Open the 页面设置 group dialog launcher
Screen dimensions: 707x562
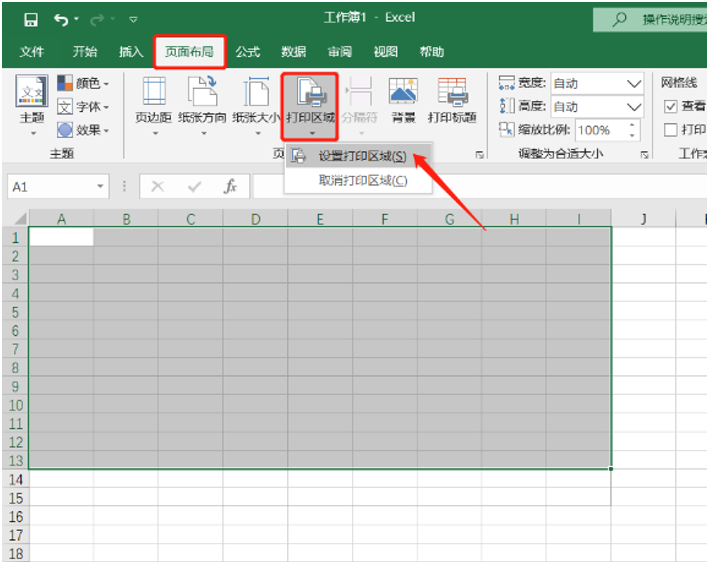click(x=480, y=155)
